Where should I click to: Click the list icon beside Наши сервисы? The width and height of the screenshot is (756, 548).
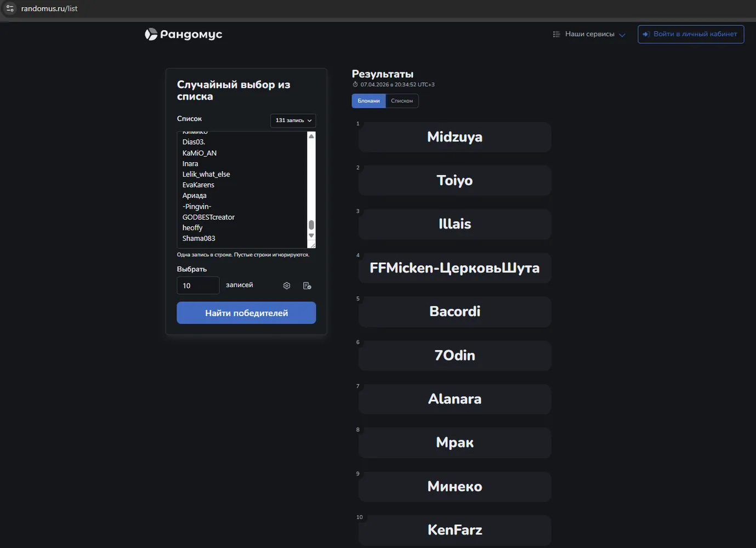pyautogui.click(x=556, y=34)
